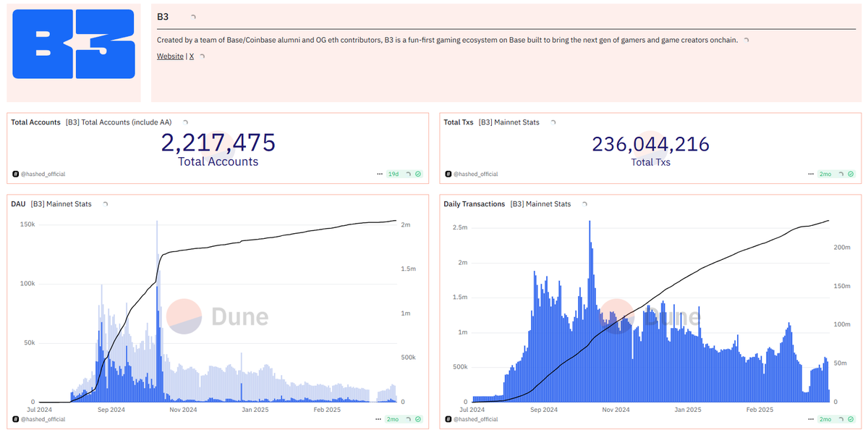Click the loading spinner after the B3 description
Image resolution: width=868 pixels, height=438 pixels.
(746, 40)
